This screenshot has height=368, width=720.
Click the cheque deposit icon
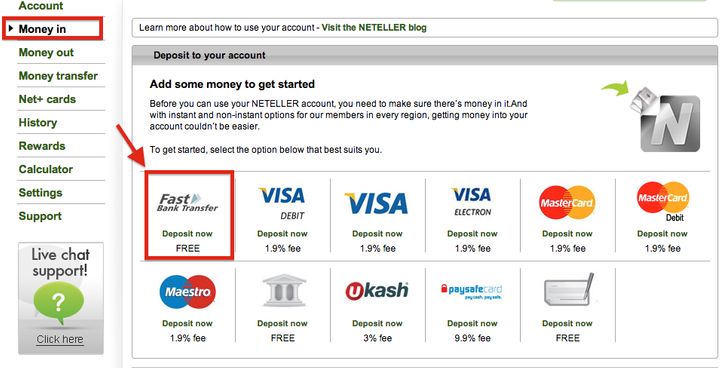(569, 289)
